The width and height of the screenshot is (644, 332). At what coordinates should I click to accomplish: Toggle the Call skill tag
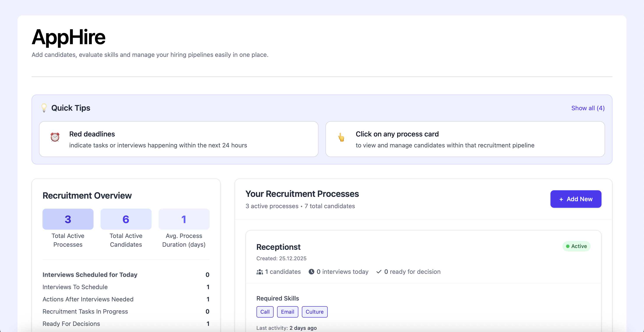pos(265,312)
